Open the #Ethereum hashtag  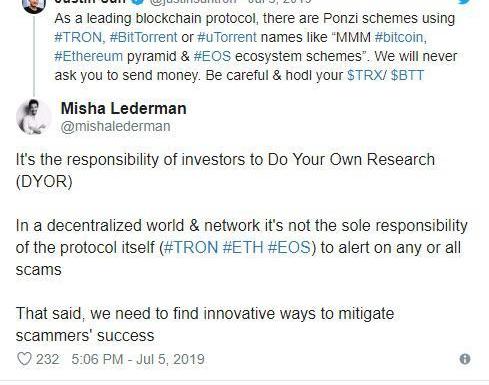(89, 56)
